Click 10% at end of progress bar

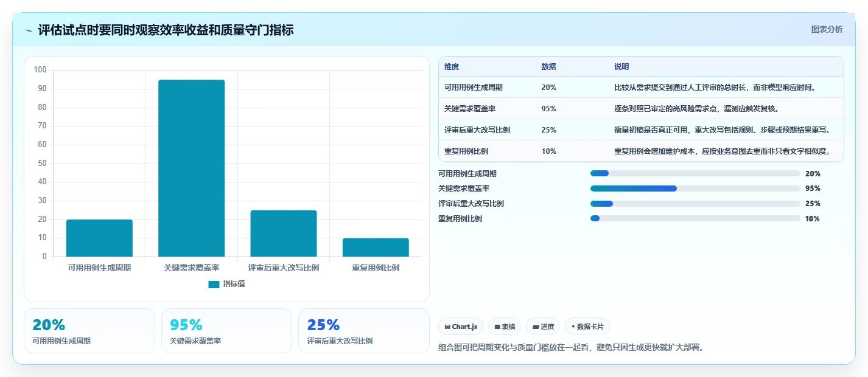(x=813, y=219)
